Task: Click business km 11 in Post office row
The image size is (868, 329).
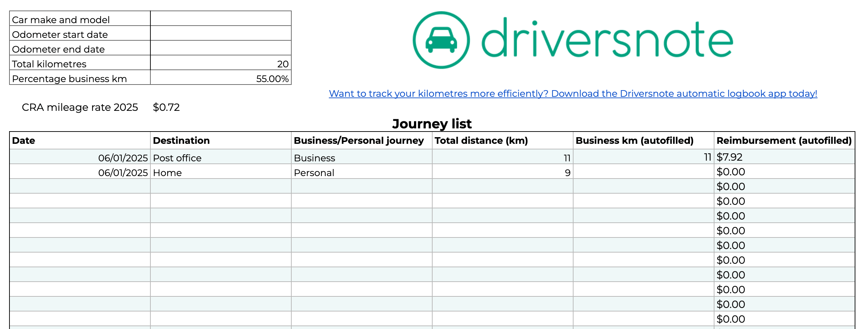Action: tap(644, 157)
